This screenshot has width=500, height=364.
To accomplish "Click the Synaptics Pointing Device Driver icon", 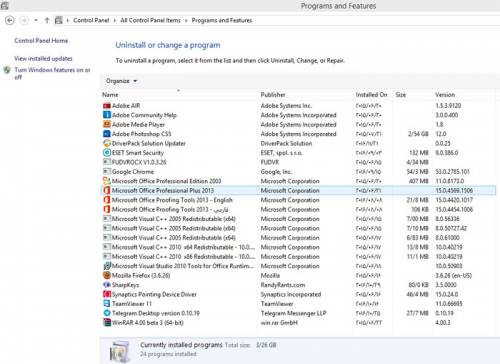I will (x=107, y=294).
